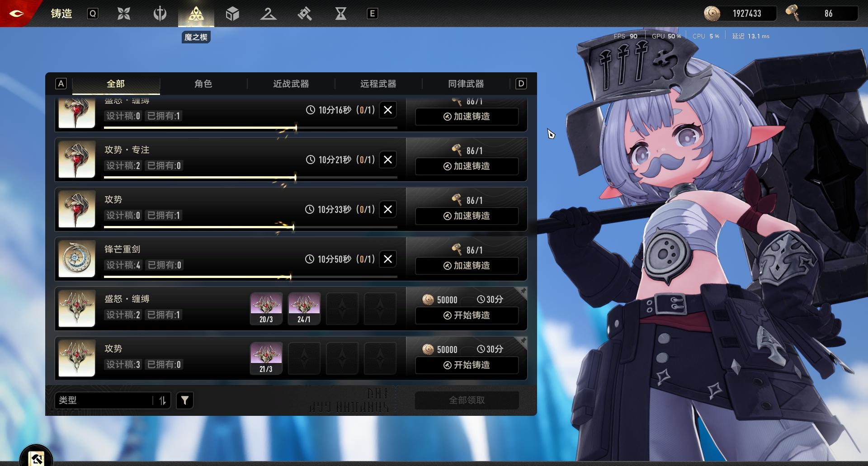Screen dimensions: 868x466
Task: Select the highlighted 魔之楔 triangle icon
Action: tap(196, 14)
